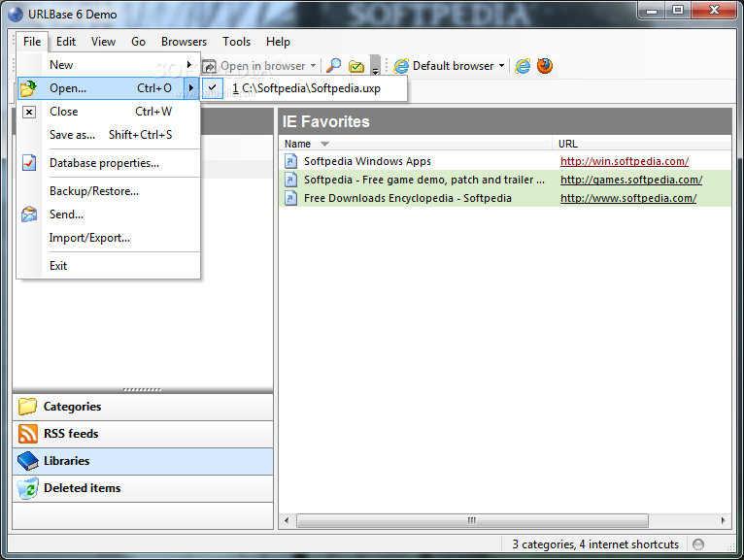Click the Search magnifier toolbar icon

pos(334,66)
